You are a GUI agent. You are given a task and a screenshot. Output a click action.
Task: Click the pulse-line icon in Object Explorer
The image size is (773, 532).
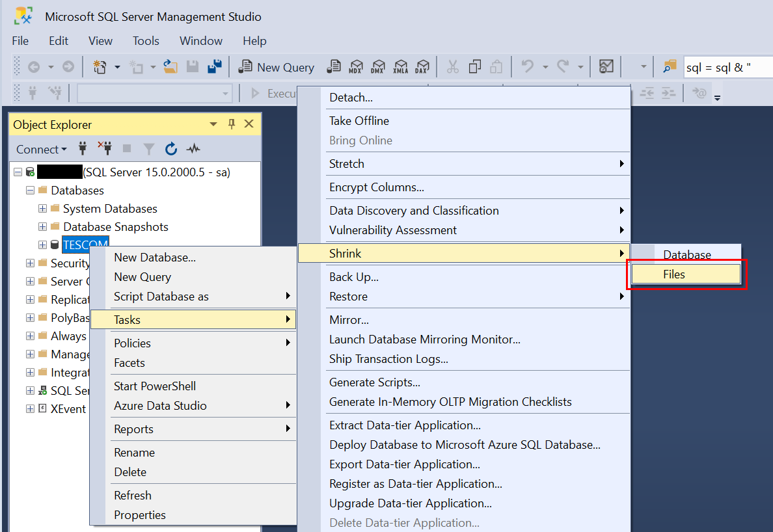point(193,148)
